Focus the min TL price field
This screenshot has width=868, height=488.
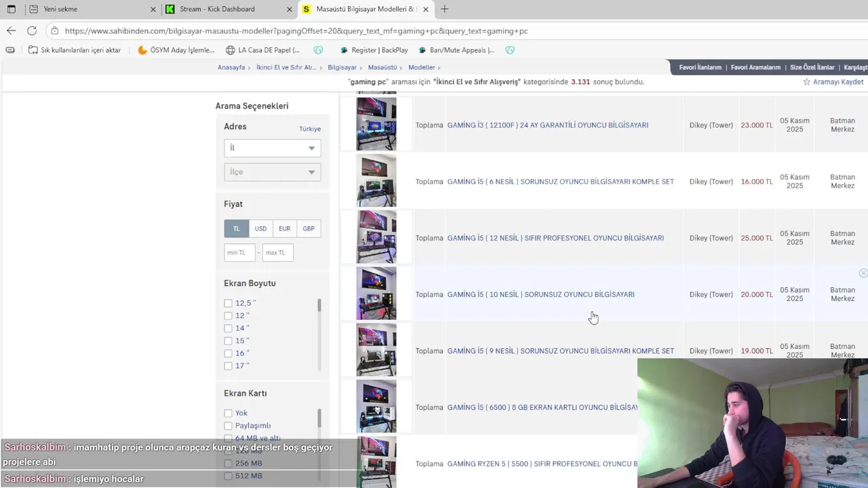(x=239, y=253)
